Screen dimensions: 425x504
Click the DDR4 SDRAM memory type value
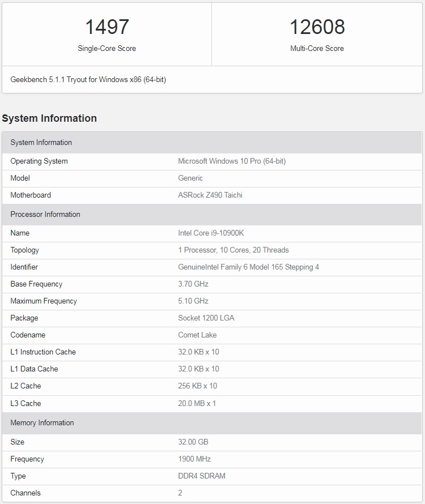[x=202, y=476]
